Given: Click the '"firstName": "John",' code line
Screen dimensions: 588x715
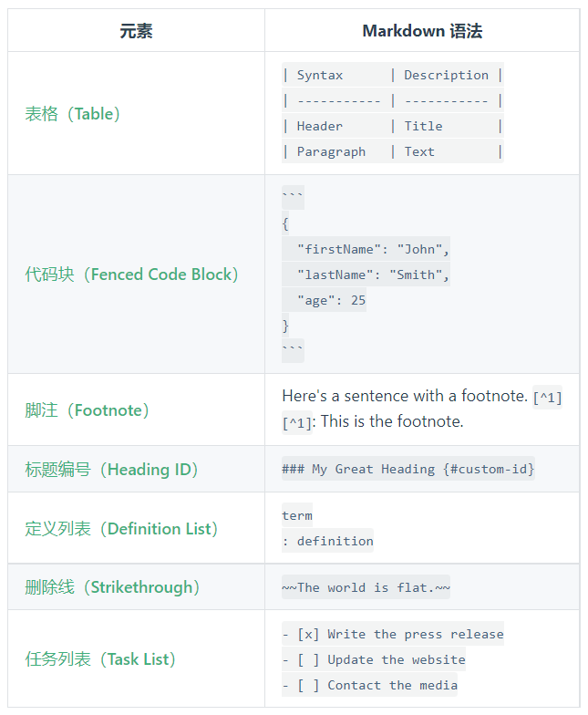Looking at the screenshot, I should [366, 249].
